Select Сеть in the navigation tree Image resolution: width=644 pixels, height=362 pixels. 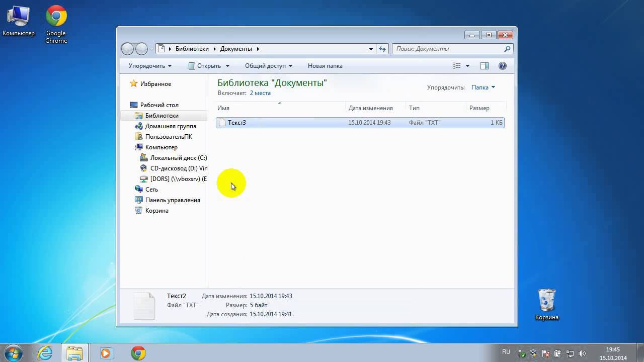[151, 190]
